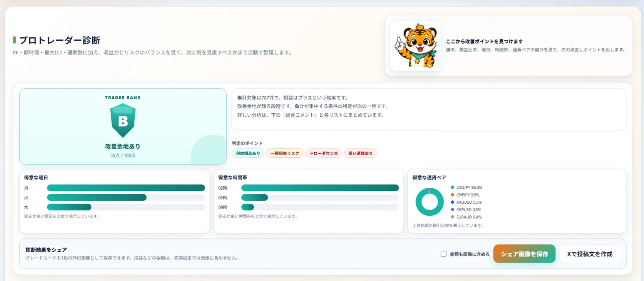Image resolution: width=644 pixels, height=281 pixels.
Task: Click the Xで投稿文を作成 button
Action: pyautogui.click(x=589, y=254)
